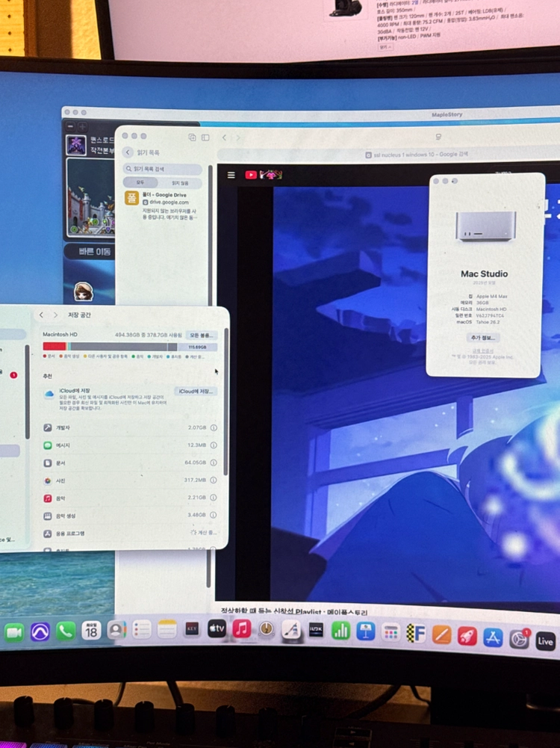Open the Music app in the Dock
Viewport: 560px width, 748px height.
click(242, 628)
